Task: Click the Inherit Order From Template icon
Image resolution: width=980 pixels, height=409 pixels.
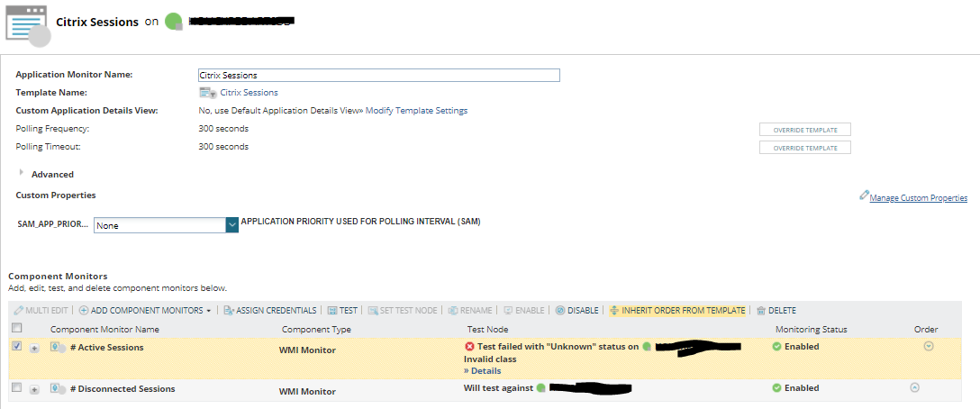Action: (x=613, y=310)
